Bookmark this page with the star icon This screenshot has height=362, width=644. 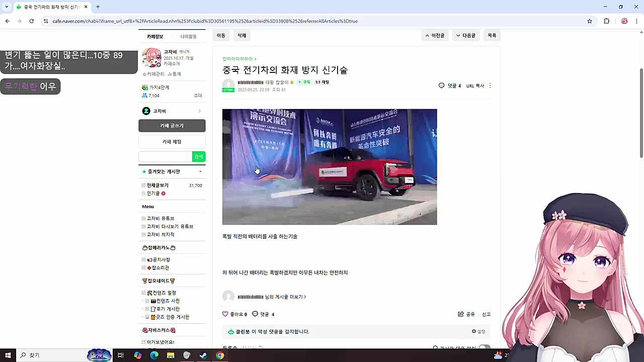[590, 21]
